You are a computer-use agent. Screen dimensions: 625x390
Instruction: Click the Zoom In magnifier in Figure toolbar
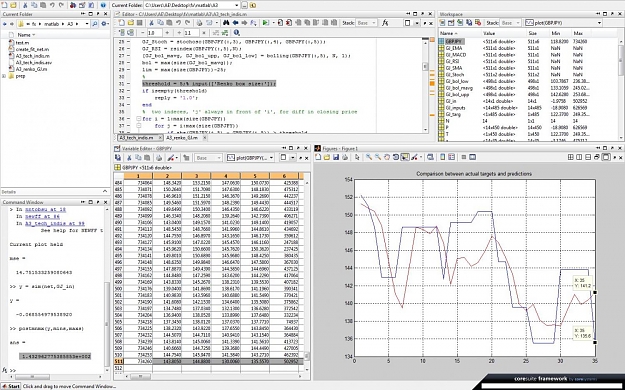(x=369, y=157)
